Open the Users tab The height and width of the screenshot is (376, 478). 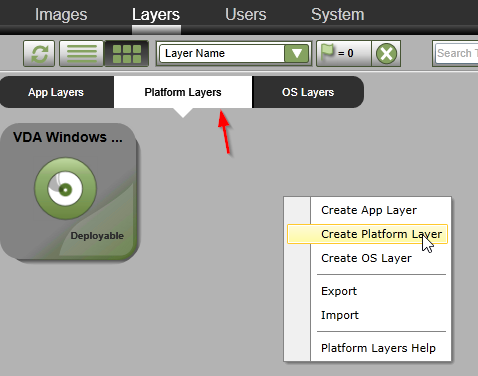tap(246, 15)
